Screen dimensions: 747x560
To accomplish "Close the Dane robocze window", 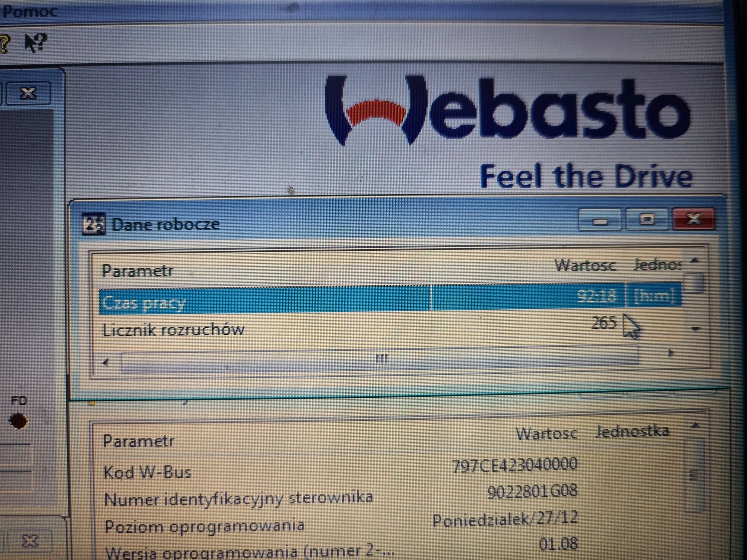I will (x=694, y=219).
